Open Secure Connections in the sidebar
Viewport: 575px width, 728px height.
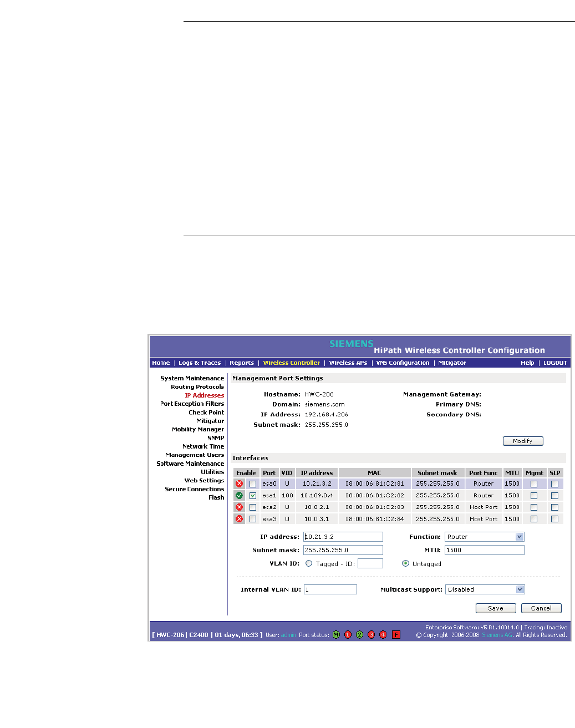click(x=195, y=489)
